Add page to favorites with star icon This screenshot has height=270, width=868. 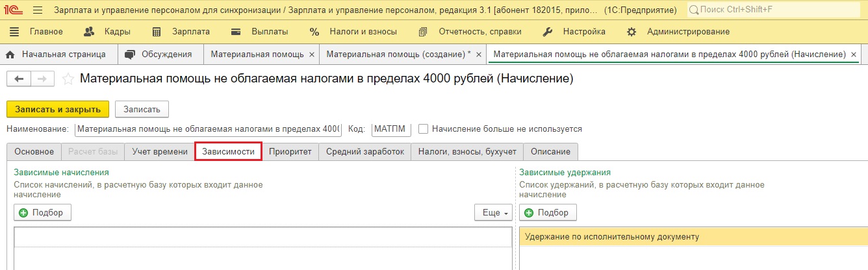pyautogui.click(x=68, y=79)
